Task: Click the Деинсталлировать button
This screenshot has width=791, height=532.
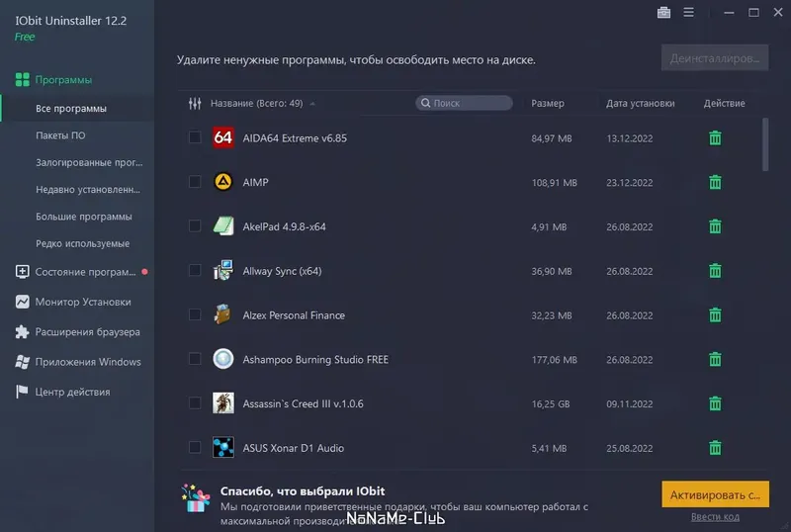Action: coord(715,58)
